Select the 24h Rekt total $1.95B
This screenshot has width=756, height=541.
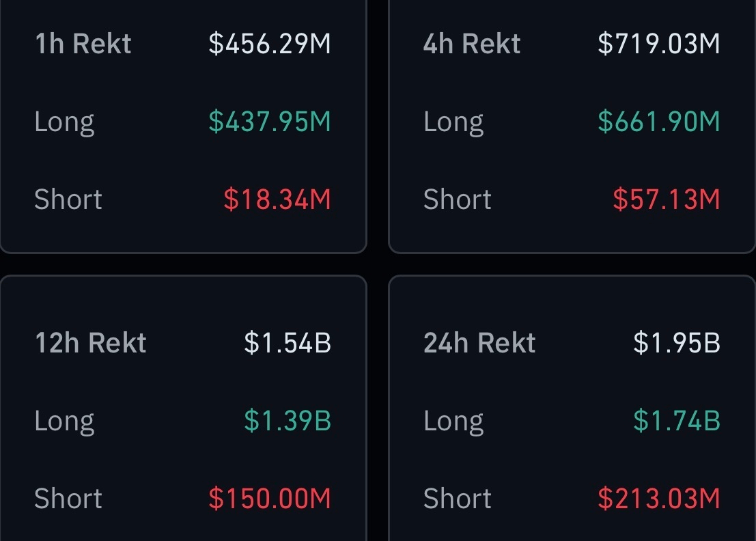pyautogui.click(x=677, y=343)
